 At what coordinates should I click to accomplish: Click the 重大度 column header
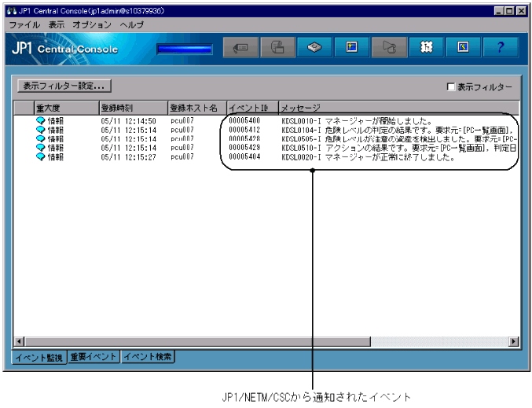tap(67, 108)
